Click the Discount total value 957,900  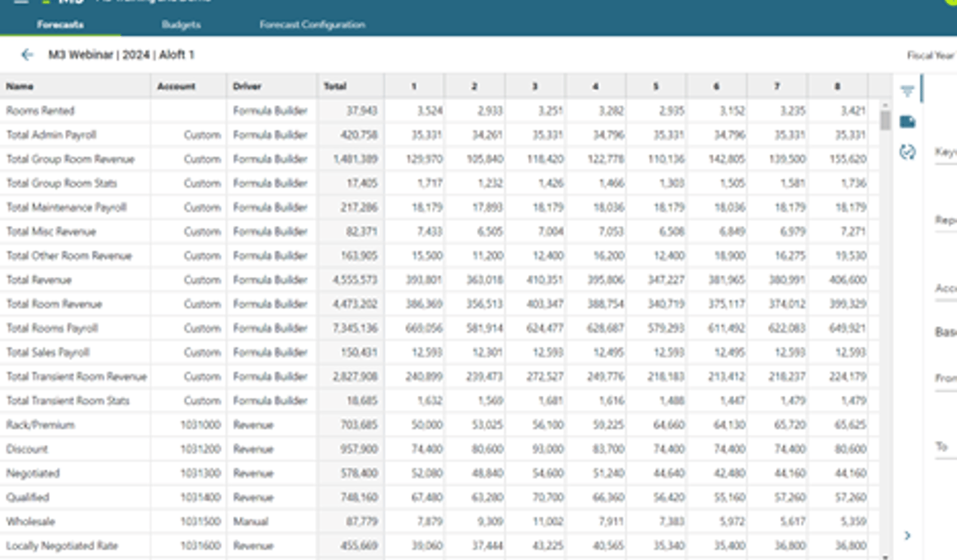point(359,449)
